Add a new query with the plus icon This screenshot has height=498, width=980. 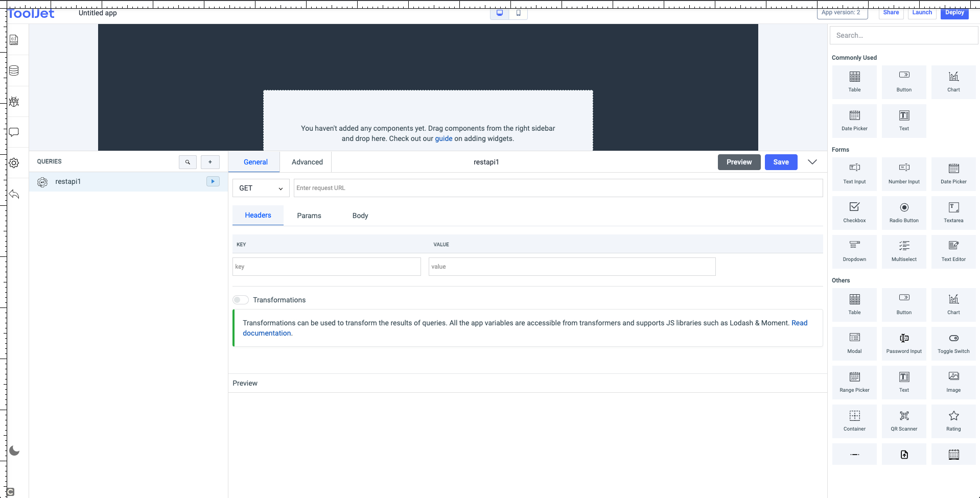[210, 161]
